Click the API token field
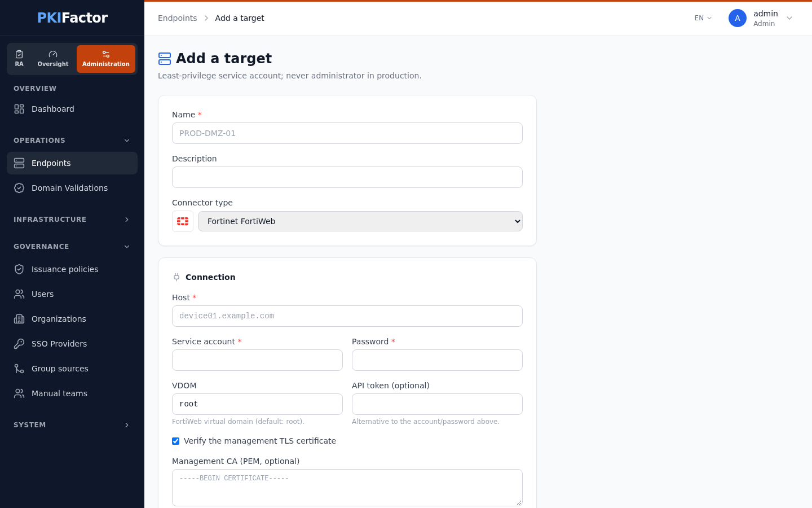The height and width of the screenshot is (508, 812). pyautogui.click(x=437, y=404)
